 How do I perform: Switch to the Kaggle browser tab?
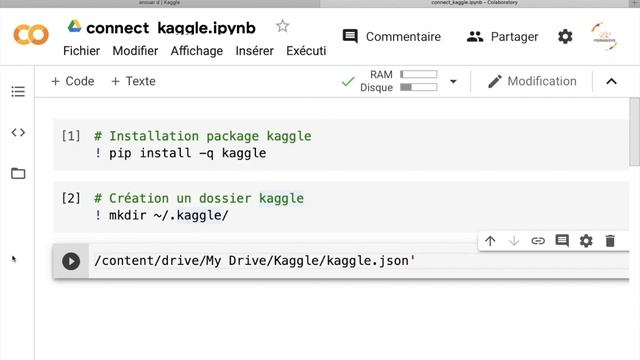click(x=160, y=3)
